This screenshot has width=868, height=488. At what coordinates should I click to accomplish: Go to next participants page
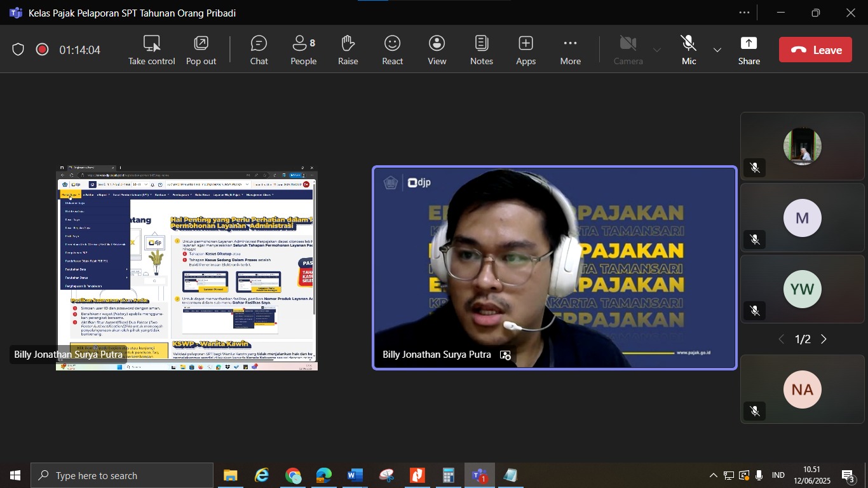coord(824,339)
